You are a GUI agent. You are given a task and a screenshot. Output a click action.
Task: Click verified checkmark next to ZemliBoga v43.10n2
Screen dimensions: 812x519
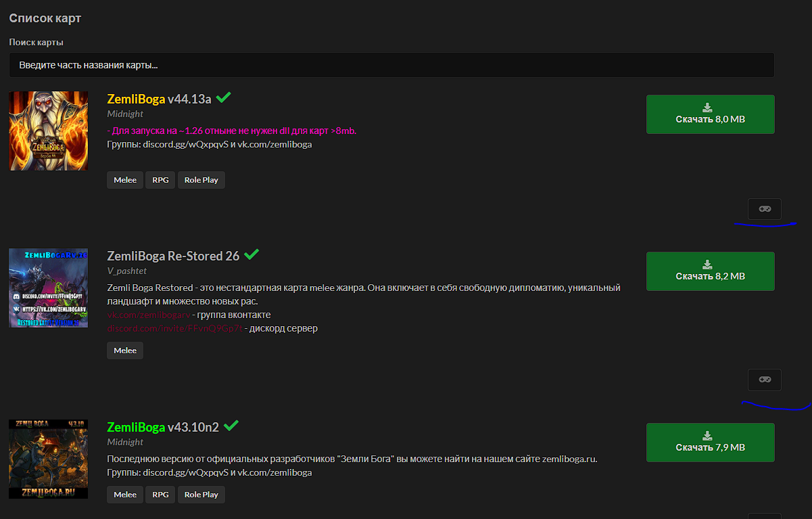(x=231, y=426)
